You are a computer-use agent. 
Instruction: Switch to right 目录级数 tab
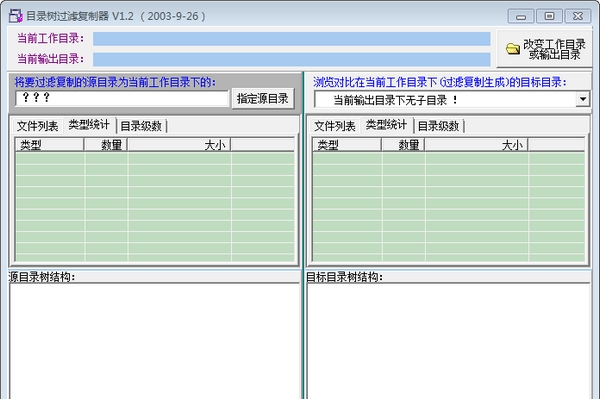point(439,126)
